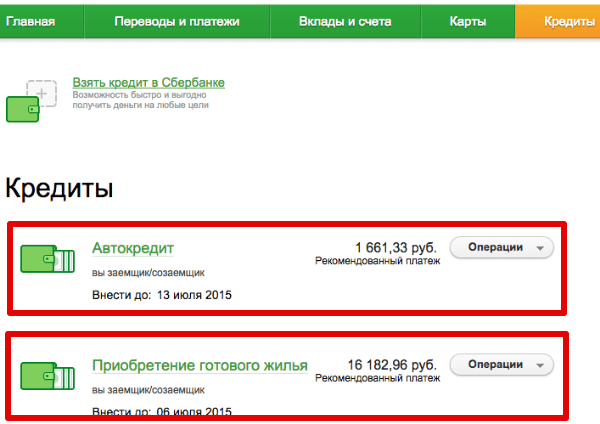Switch to Переводы и платежи tab

163,21
